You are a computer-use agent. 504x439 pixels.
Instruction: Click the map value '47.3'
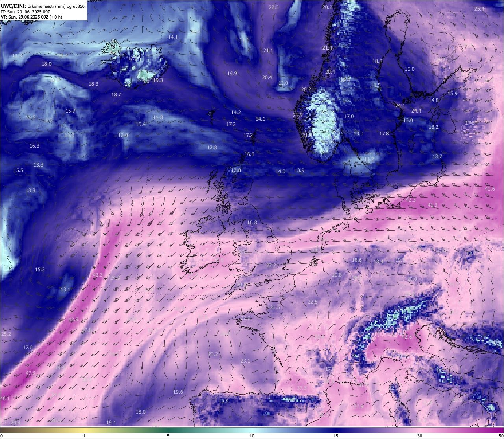(x=30, y=373)
